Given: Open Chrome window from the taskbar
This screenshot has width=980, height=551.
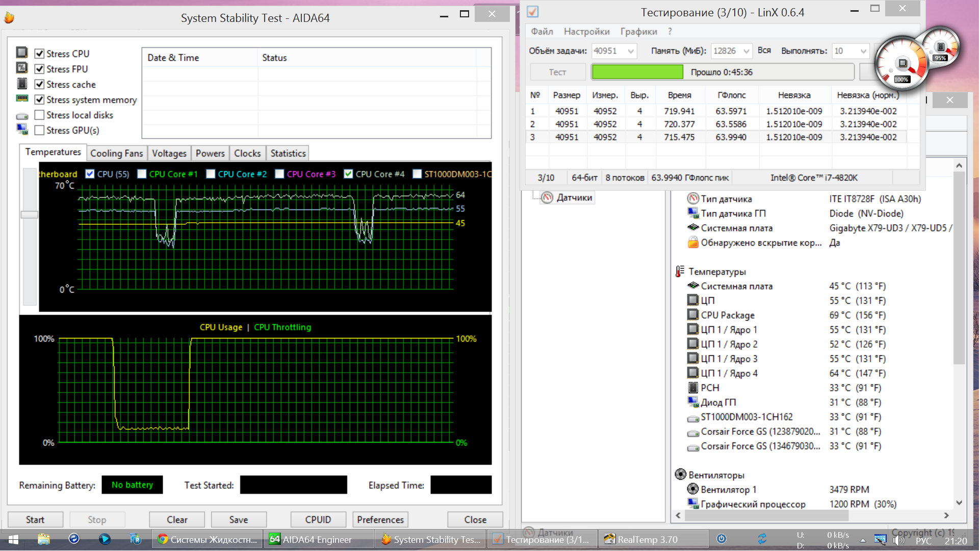Looking at the screenshot, I should pos(208,539).
